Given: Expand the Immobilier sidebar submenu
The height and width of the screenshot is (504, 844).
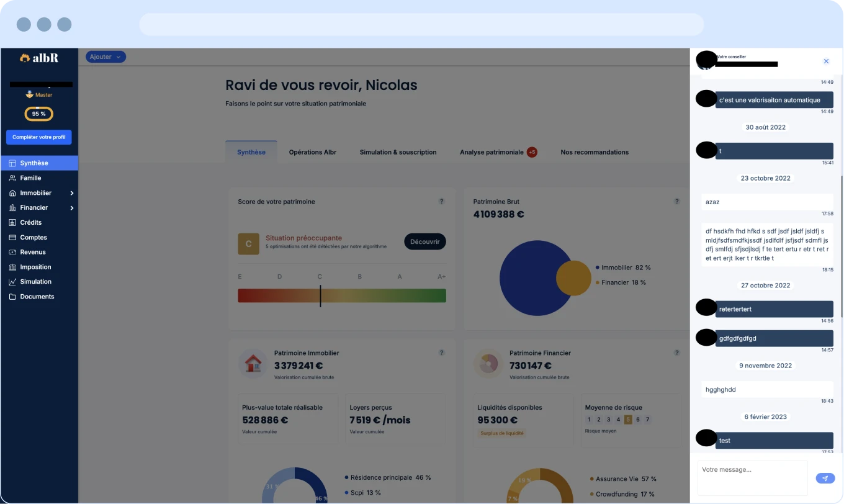Looking at the screenshot, I should click(x=72, y=193).
